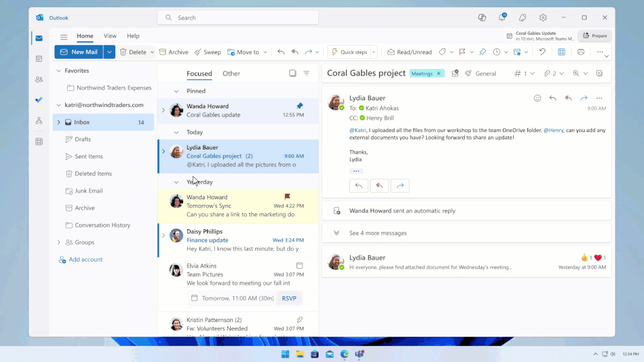Open the To Do checkmark app
644x362 pixels.
[x=39, y=100]
